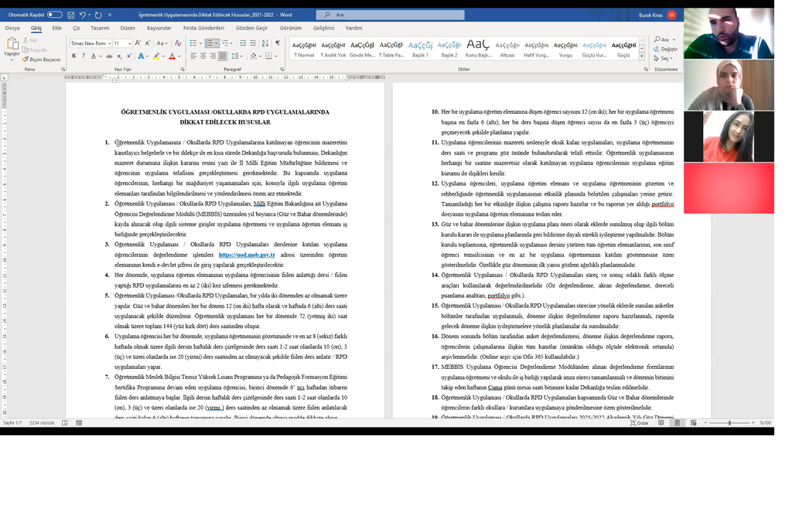Click the Ara search box
The image size is (792, 532).
390,15
